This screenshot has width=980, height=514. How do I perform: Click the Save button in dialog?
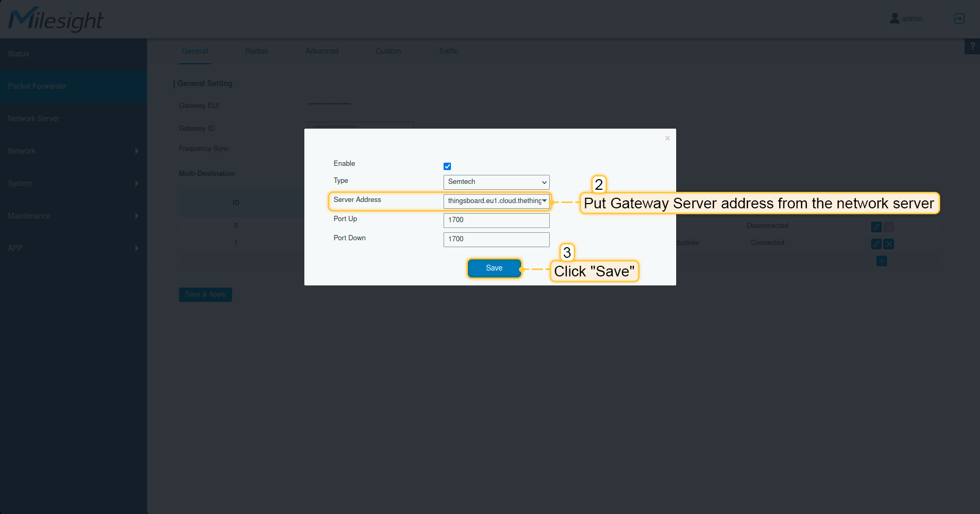point(494,268)
